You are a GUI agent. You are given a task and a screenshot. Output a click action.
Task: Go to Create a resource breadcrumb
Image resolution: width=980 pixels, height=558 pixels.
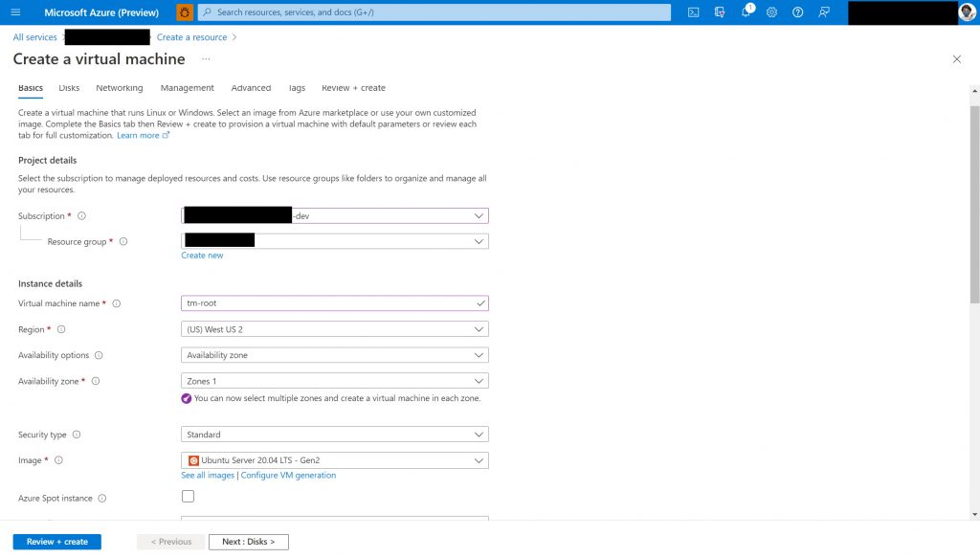pos(191,37)
